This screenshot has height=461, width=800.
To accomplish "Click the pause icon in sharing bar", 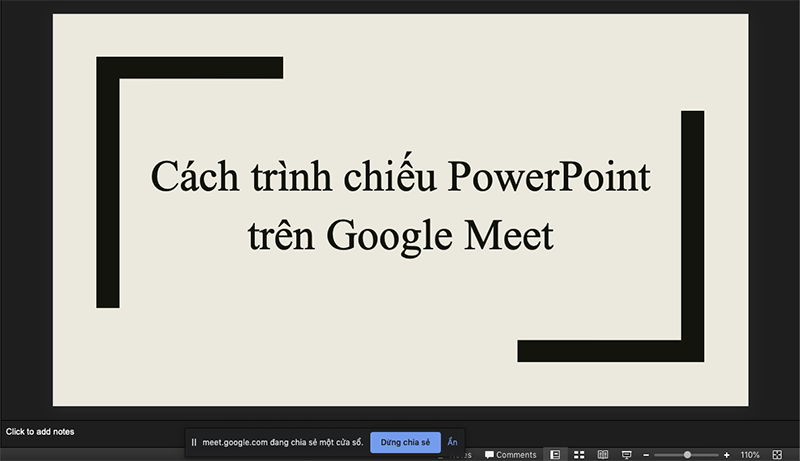I will [194, 442].
